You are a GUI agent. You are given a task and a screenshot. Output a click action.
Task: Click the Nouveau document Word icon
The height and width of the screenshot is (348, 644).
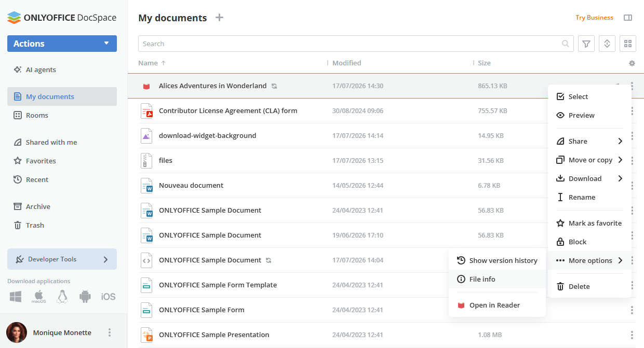[147, 186]
